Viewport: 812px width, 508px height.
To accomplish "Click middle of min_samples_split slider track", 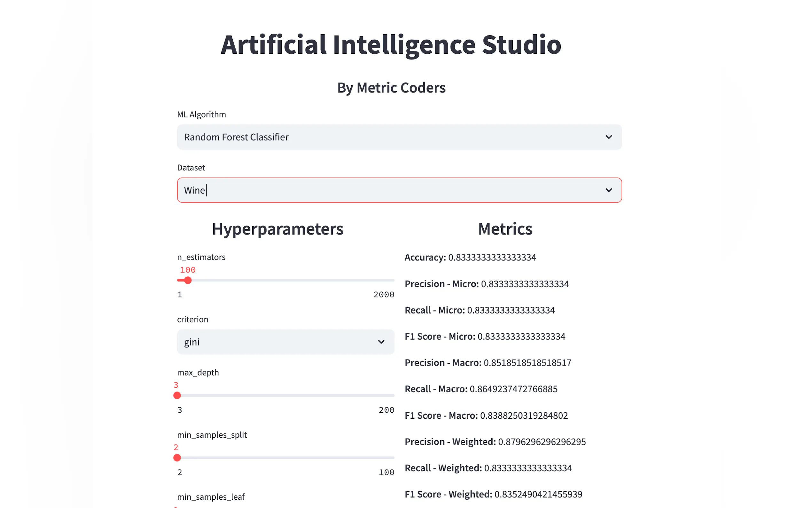I will click(x=286, y=457).
